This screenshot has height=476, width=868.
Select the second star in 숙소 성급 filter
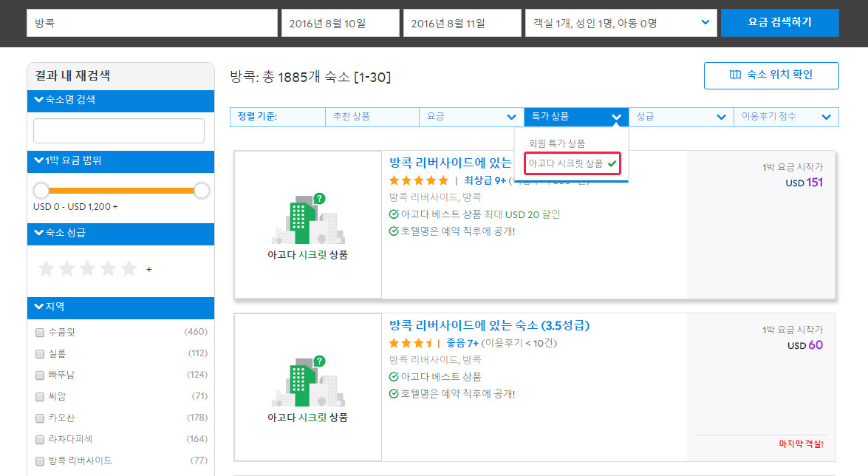pyautogui.click(x=67, y=269)
